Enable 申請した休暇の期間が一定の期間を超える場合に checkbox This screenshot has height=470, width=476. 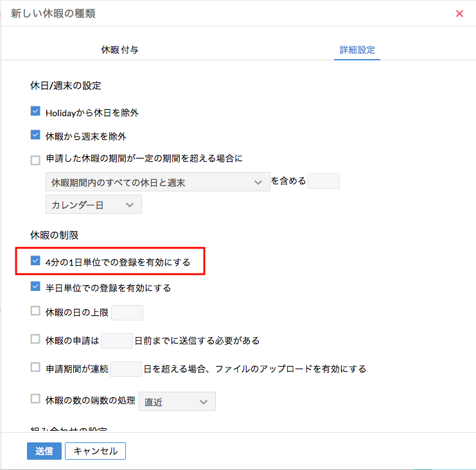click(x=35, y=160)
